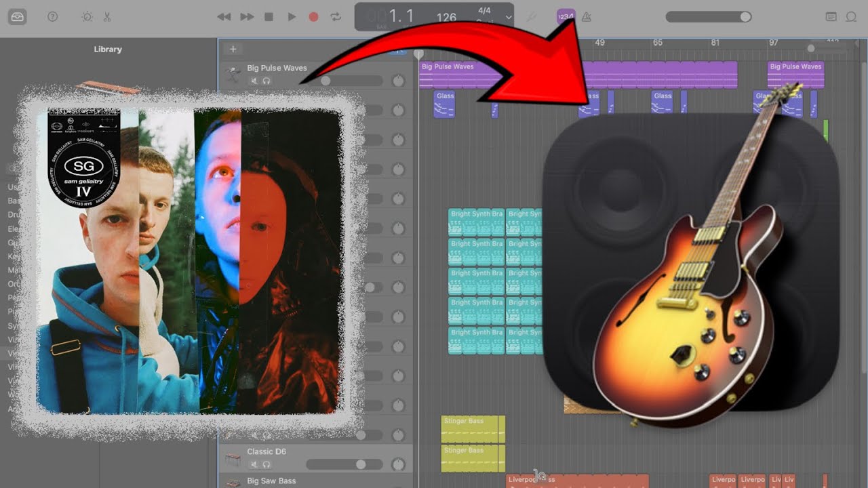Adjust the Classic D6 volume slider

point(344,464)
